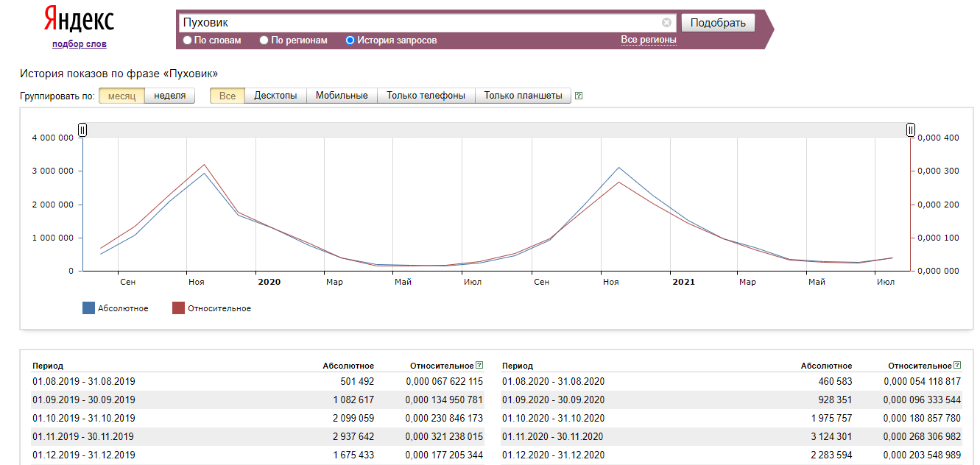Group data by неделя

(x=169, y=96)
